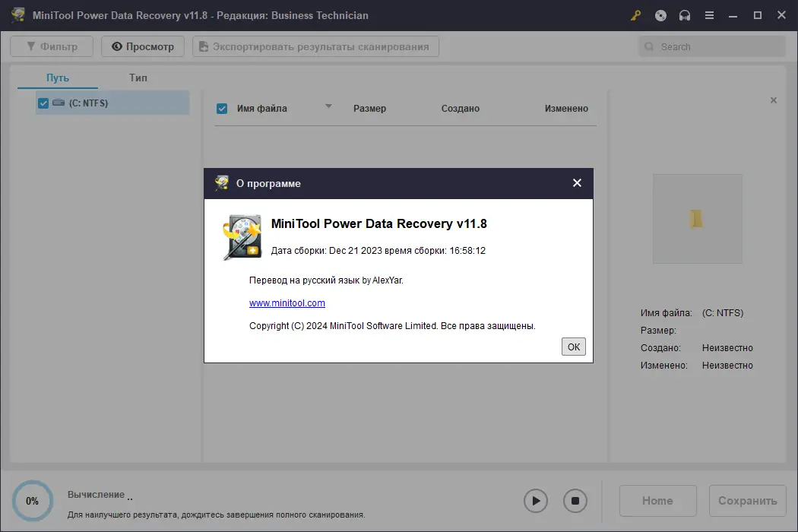
Task: Switch to the Тип tab
Action: click(138, 78)
